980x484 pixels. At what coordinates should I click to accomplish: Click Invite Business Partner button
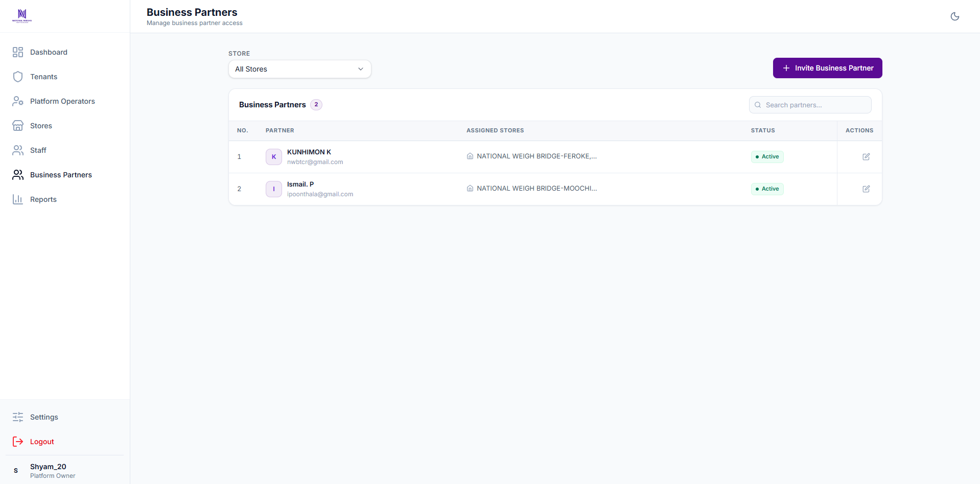(x=827, y=68)
